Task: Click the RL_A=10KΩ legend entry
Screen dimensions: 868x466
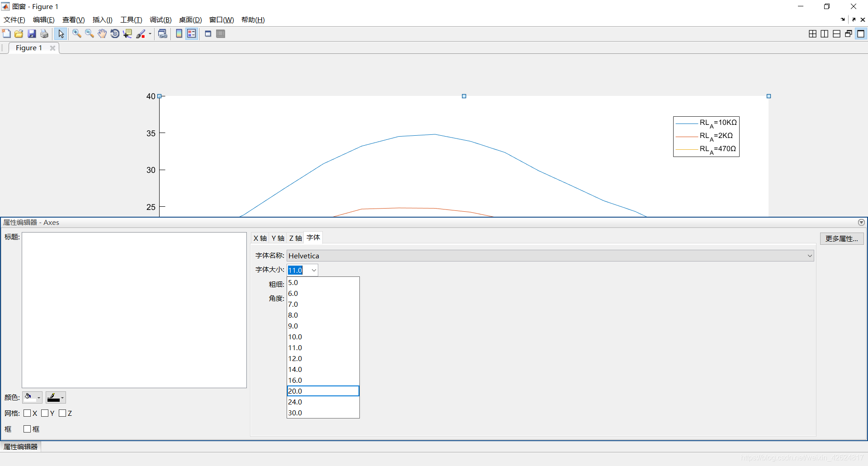Action: pos(706,123)
